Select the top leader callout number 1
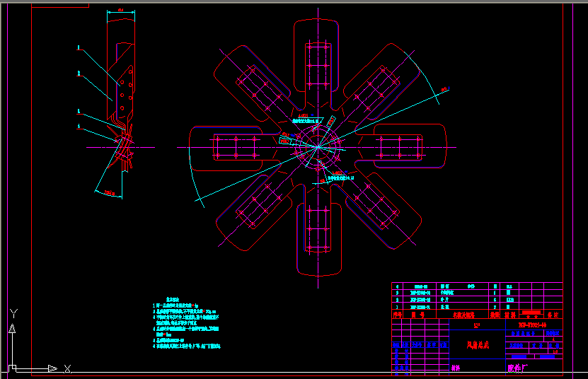 point(79,49)
